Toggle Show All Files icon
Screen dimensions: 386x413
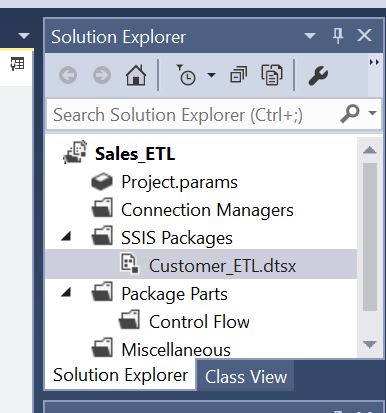[272, 75]
